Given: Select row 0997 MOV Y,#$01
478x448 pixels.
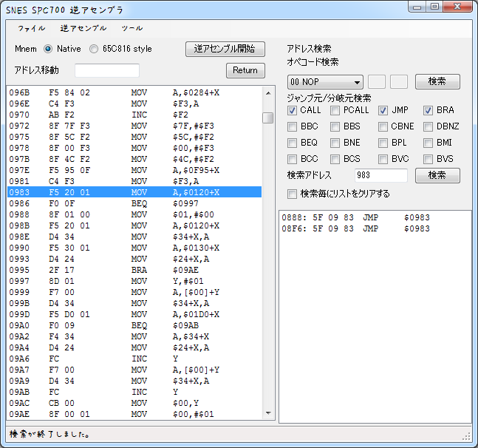Looking at the screenshot, I should point(134,281).
